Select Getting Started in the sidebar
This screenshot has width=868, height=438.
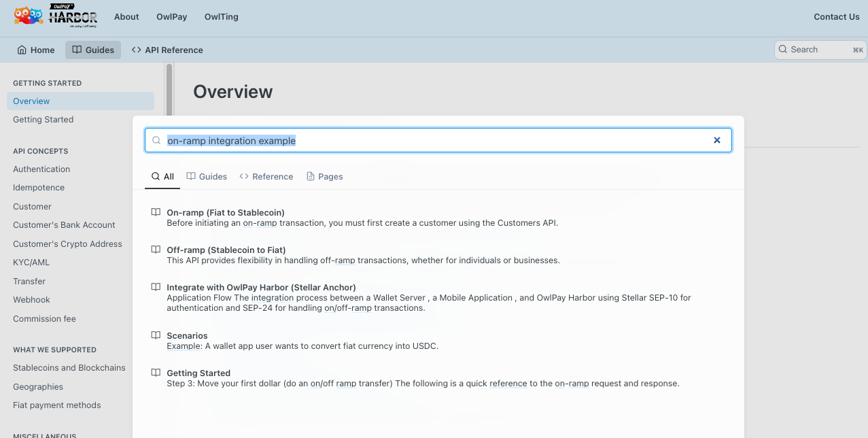coord(43,119)
